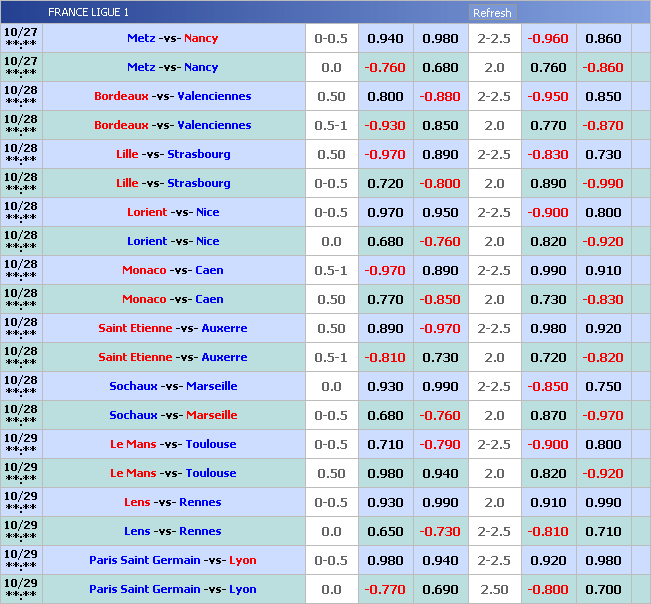Pick the 0.710 odds for Le Mans vs Toulouse
Screen dimensions: 651x604
pyautogui.click(x=385, y=444)
